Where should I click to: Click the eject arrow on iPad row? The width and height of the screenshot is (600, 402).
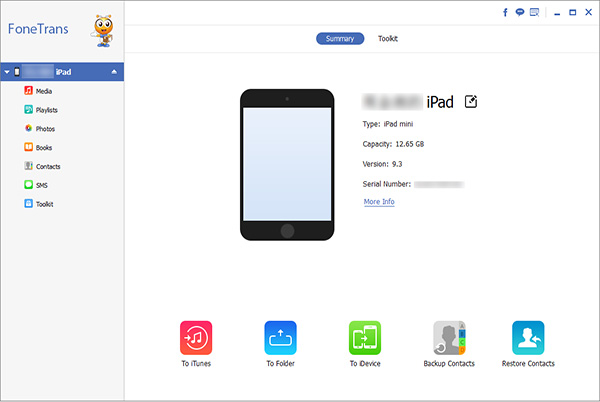coord(114,72)
